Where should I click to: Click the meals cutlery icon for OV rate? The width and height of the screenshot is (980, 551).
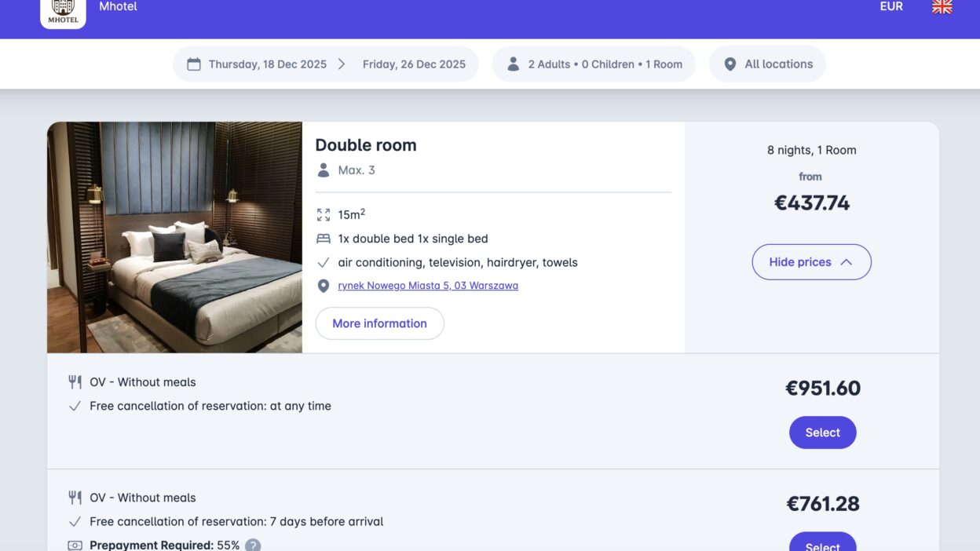tap(75, 381)
